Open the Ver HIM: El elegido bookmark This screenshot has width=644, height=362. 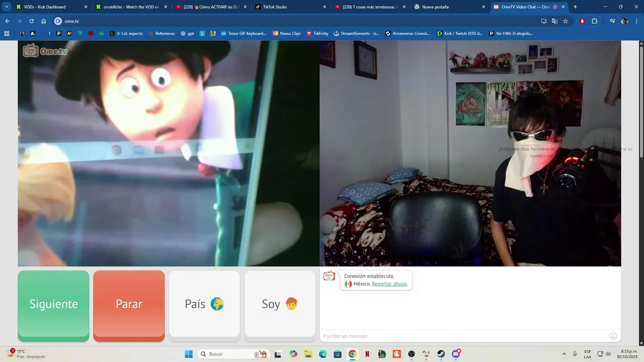pyautogui.click(x=510, y=34)
